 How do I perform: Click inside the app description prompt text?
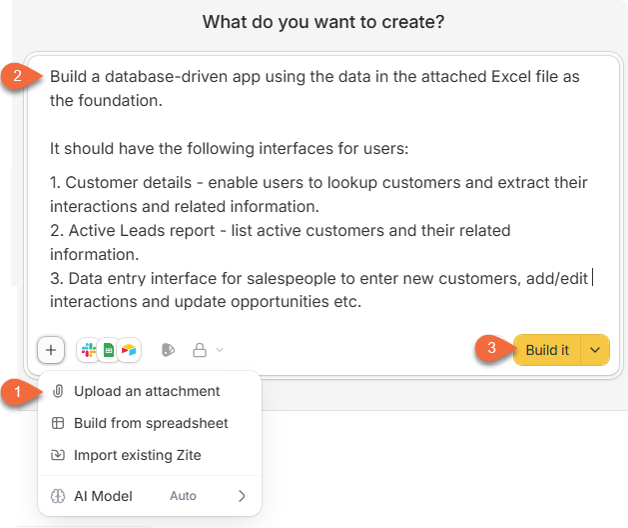tap(318, 188)
